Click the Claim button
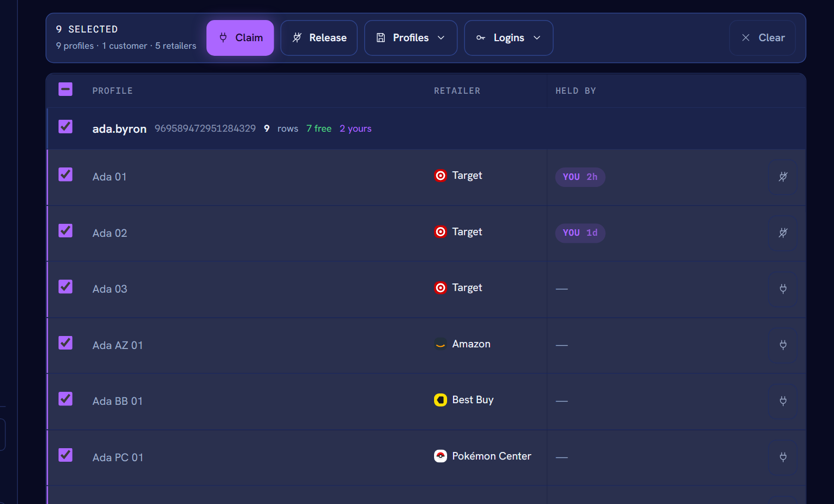 [240, 38]
